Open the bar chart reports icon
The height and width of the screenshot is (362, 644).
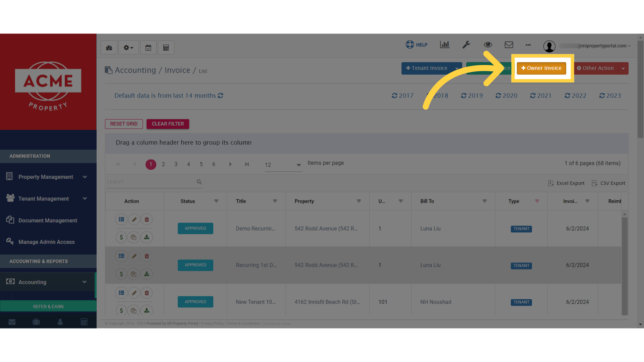(x=444, y=45)
